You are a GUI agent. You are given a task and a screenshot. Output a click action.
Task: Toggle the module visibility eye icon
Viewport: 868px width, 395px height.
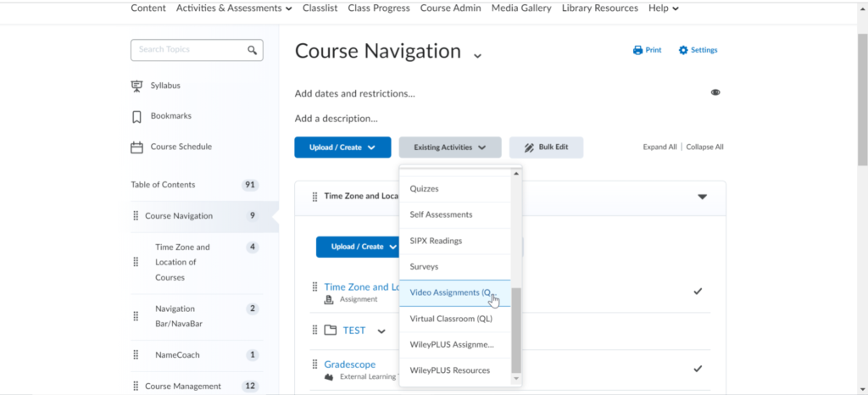click(715, 92)
